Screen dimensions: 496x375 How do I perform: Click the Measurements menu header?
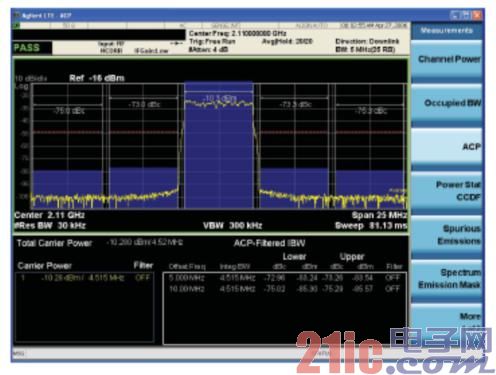tap(447, 31)
